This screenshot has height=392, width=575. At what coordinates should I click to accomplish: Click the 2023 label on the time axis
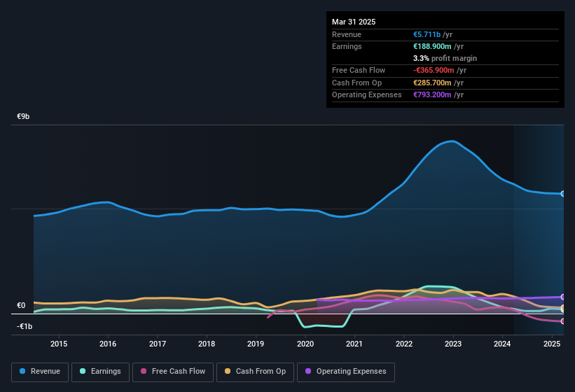(x=453, y=344)
